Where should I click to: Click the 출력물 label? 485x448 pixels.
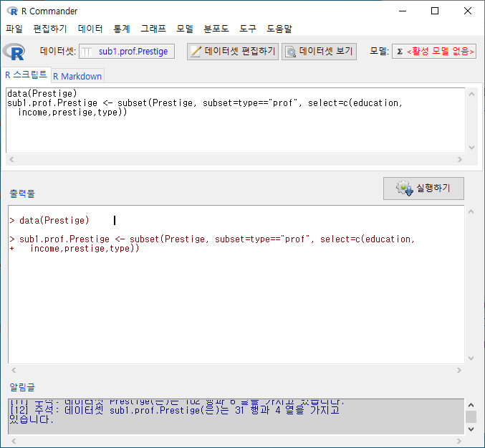pyautogui.click(x=22, y=194)
